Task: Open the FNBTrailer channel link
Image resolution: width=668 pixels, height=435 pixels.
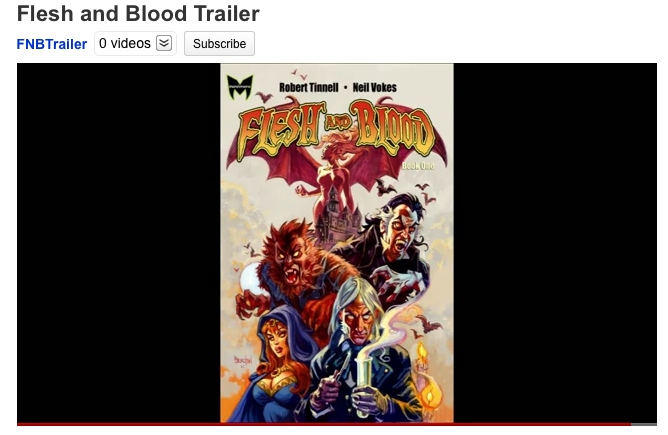Action: [52, 44]
